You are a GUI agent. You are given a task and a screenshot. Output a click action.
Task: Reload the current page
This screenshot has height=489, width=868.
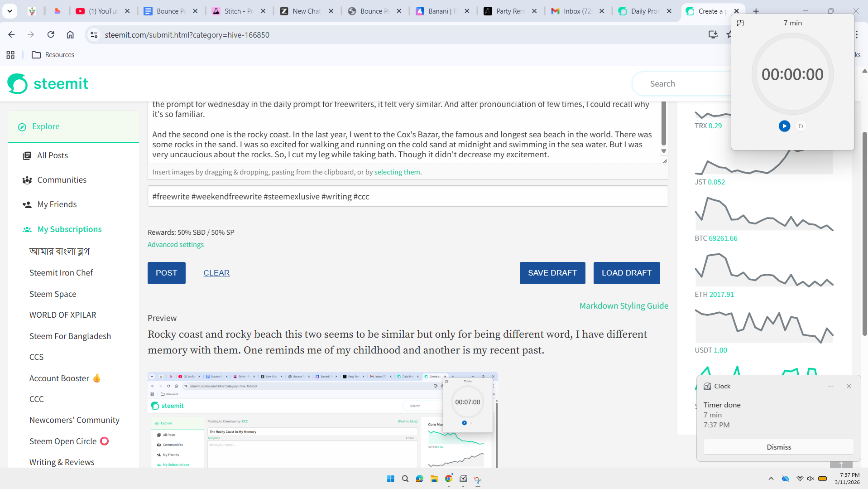[x=51, y=34]
